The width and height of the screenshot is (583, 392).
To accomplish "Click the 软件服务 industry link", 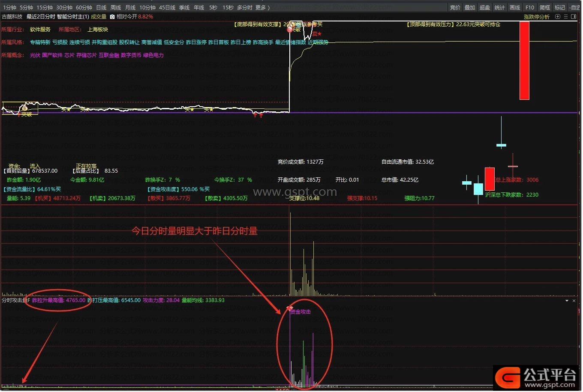I will (40, 30).
